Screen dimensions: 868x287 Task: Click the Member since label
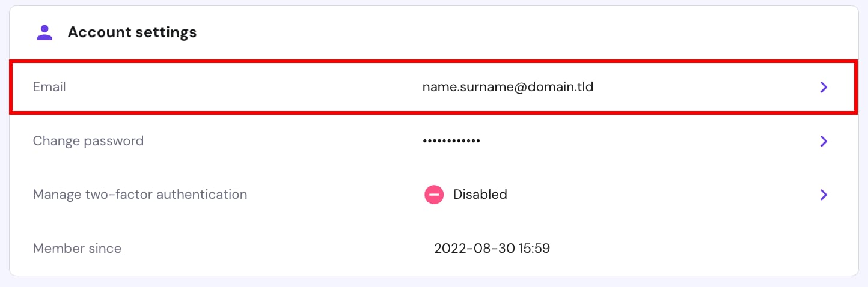coord(77,248)
